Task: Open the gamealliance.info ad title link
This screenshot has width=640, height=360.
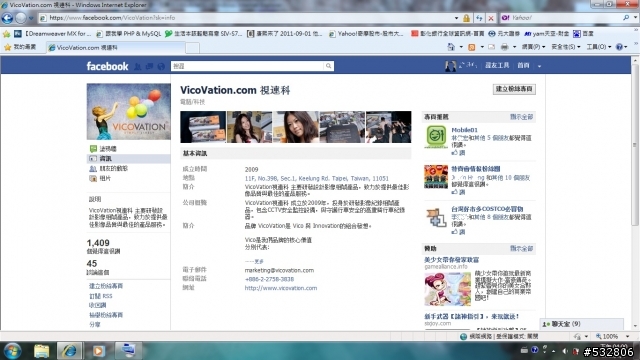Action: 451,260
